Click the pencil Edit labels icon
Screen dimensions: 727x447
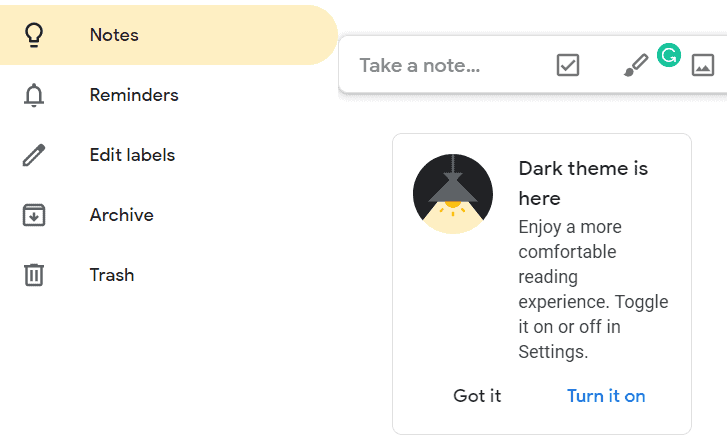coord(34,155)
